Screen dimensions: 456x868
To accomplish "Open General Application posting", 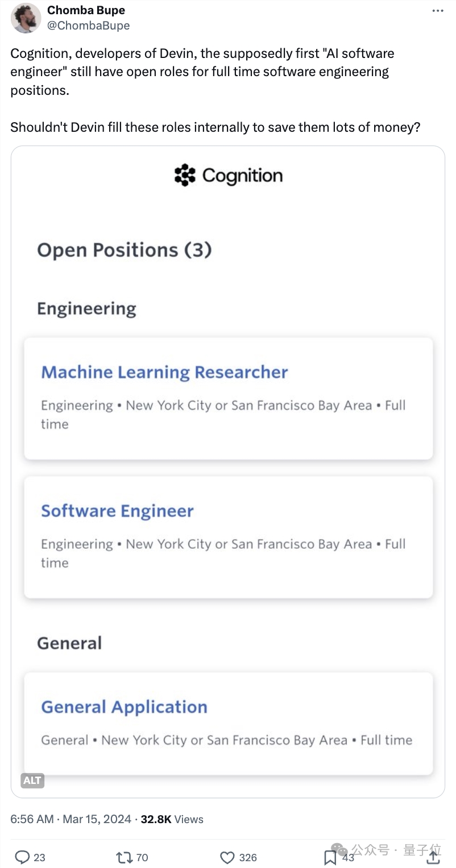I will [x=124, y=707].
